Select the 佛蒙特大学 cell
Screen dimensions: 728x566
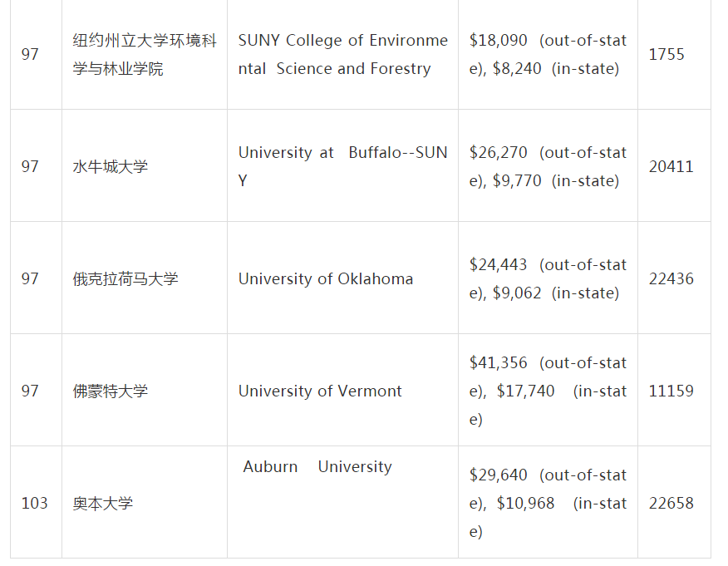click(x=111, y=391)
